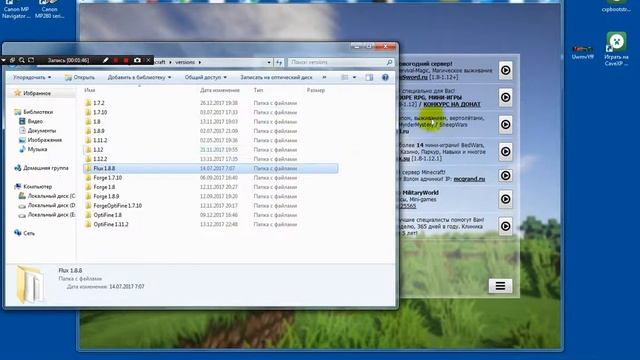Click the change view icon in Explorer toolbar
640x360 pixels.
pos(345,77)
